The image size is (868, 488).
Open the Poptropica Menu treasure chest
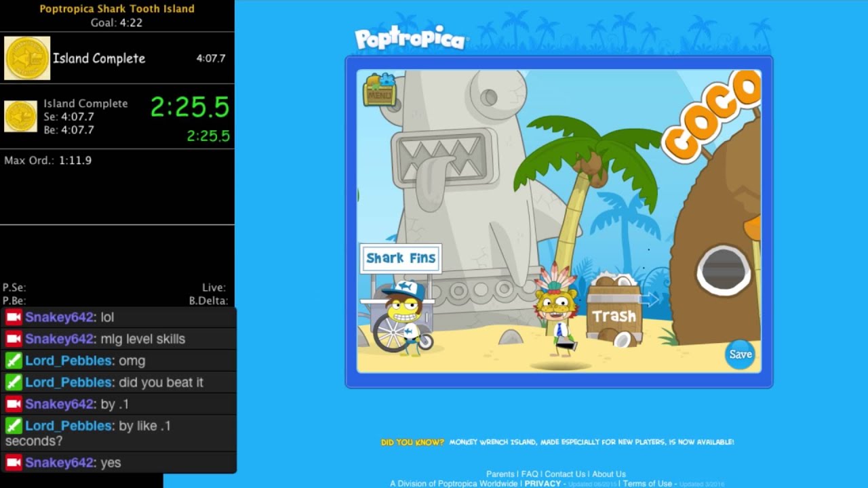pyautogui.click(x=379, y=90)
